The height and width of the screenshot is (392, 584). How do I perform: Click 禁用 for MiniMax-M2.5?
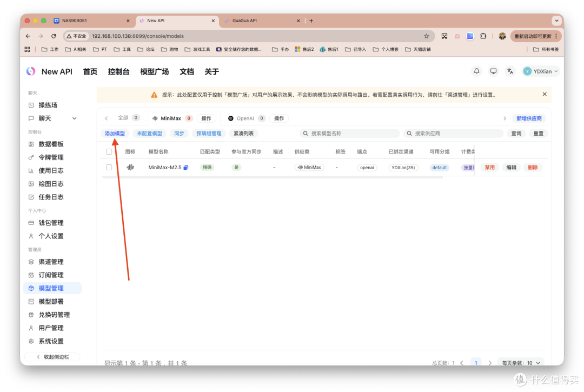click(x=490, y=168)
